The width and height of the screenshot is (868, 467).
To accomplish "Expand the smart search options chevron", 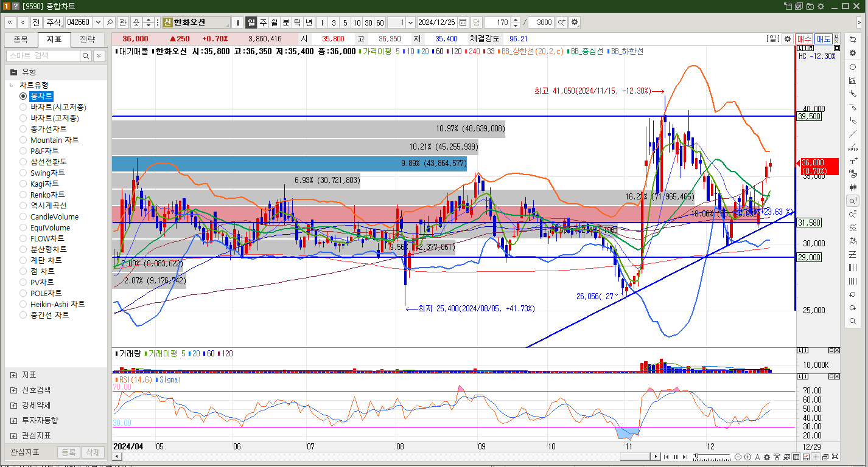I will click(99, 56).
